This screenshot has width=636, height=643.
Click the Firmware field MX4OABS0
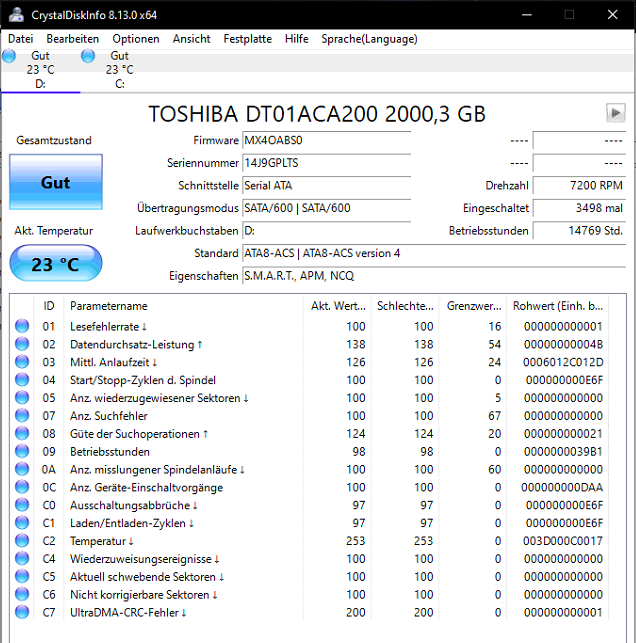point(326,141)
